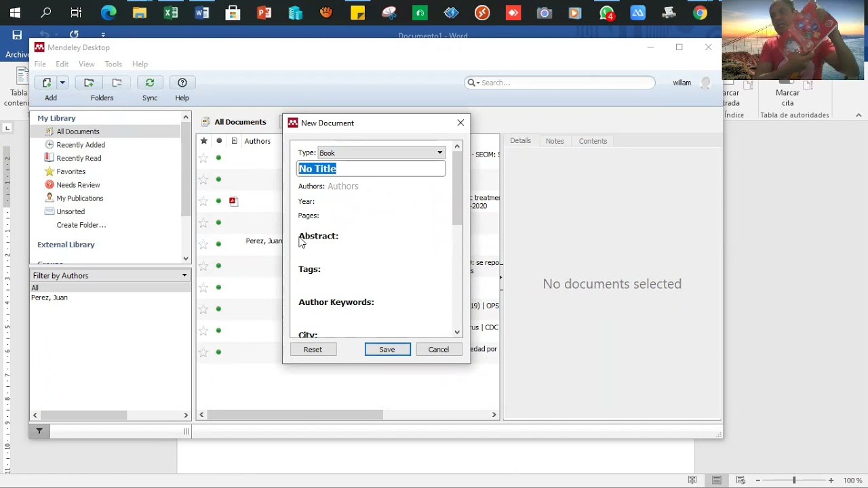
Task: Open the Help menu in Mendeley
Action: click(x=140, y=64)
